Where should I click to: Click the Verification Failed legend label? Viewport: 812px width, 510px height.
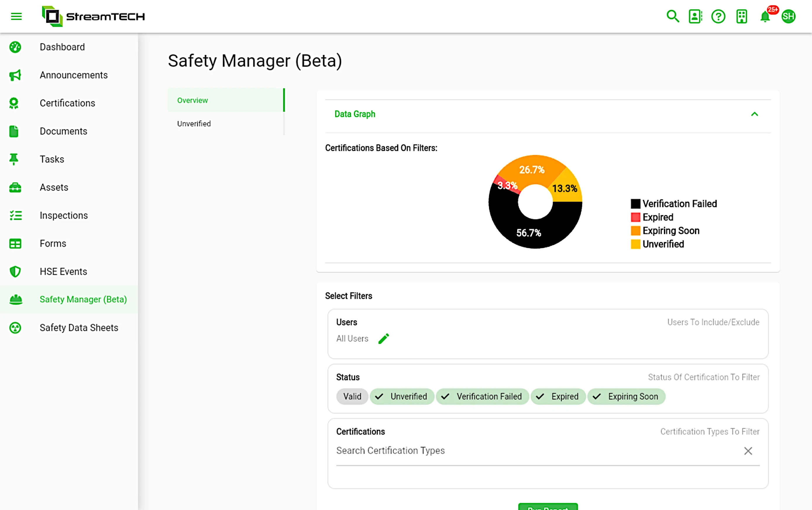point(679,204)
